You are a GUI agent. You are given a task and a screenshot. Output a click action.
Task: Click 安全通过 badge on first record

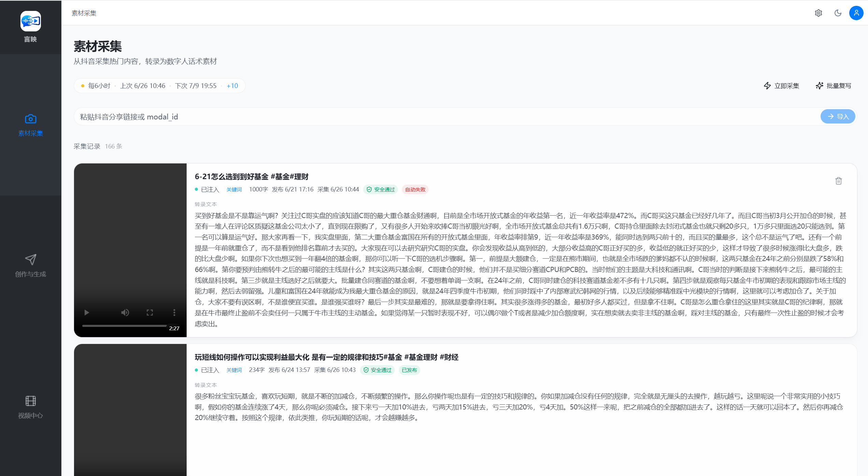[x=381, y=189]
